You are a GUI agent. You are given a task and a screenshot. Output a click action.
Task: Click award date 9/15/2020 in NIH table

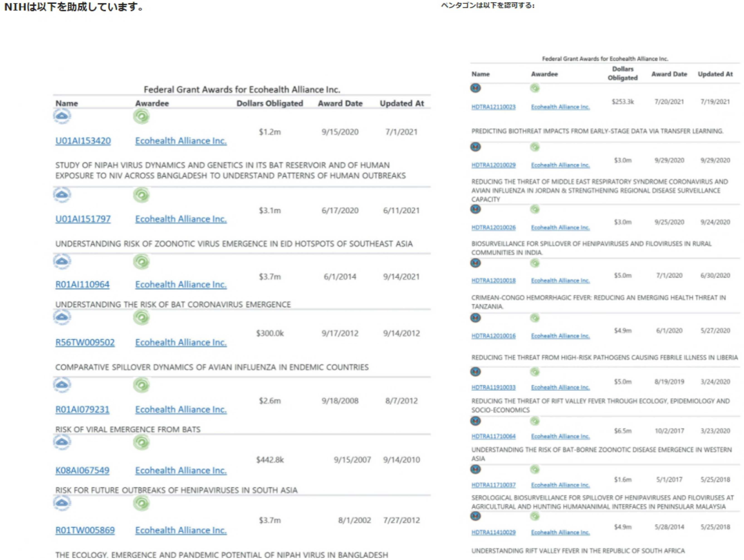(x=340, y=132)
